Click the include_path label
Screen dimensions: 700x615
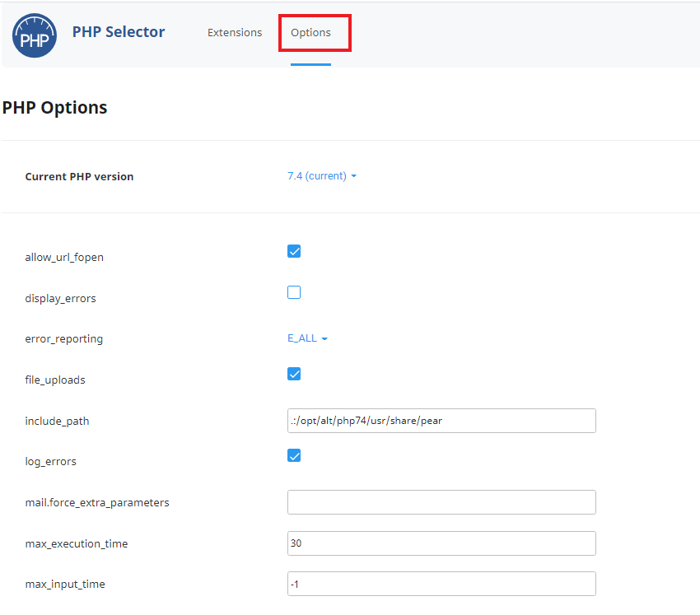tap(57, 421)
